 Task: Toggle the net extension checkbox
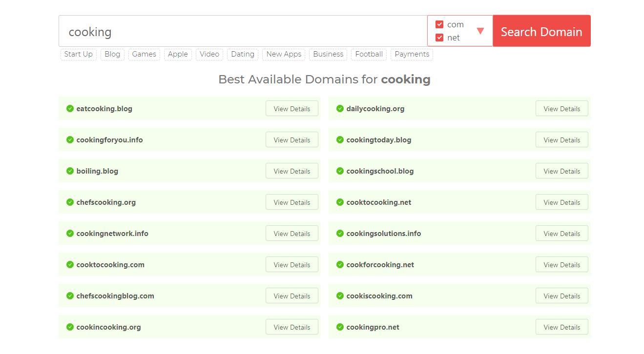(438, 37)
